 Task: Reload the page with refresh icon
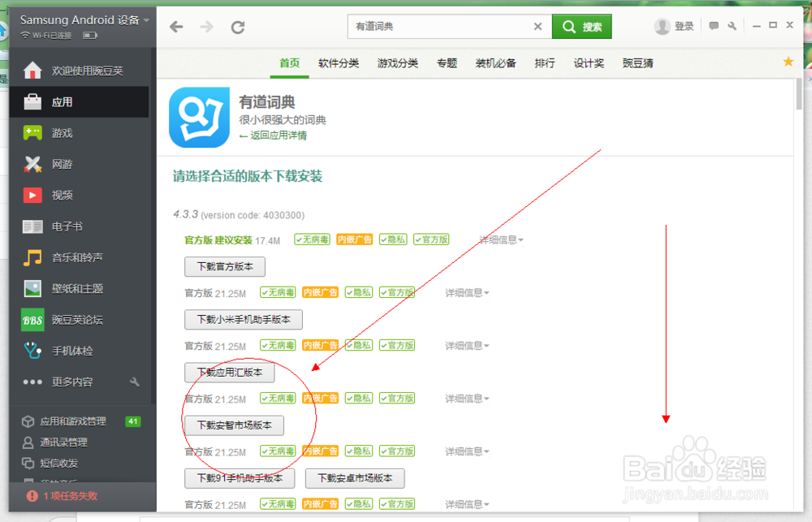pyautogui.click(x=238, y=27)
